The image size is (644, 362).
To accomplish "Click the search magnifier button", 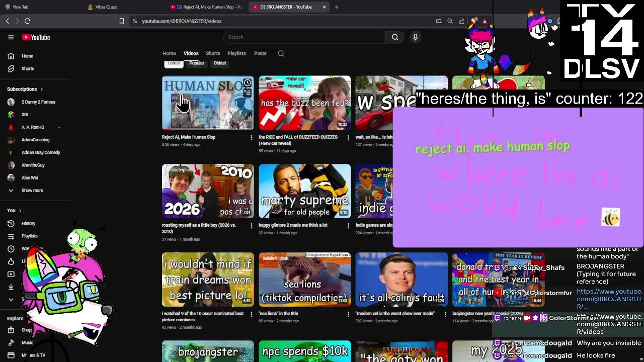I will [395, 37].
